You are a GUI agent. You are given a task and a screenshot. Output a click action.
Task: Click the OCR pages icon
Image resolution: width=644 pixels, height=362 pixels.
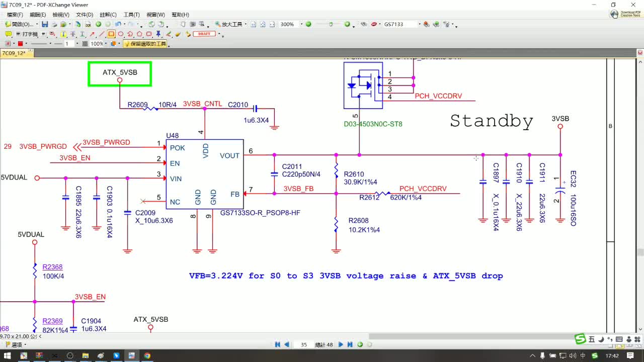tap(88, 24)
